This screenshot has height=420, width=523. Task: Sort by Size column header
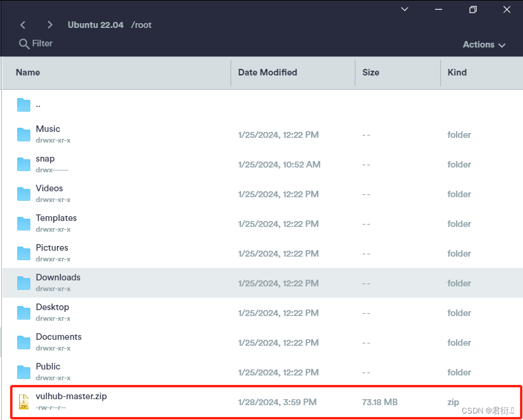pyautogui.click(x=371, y=72)
